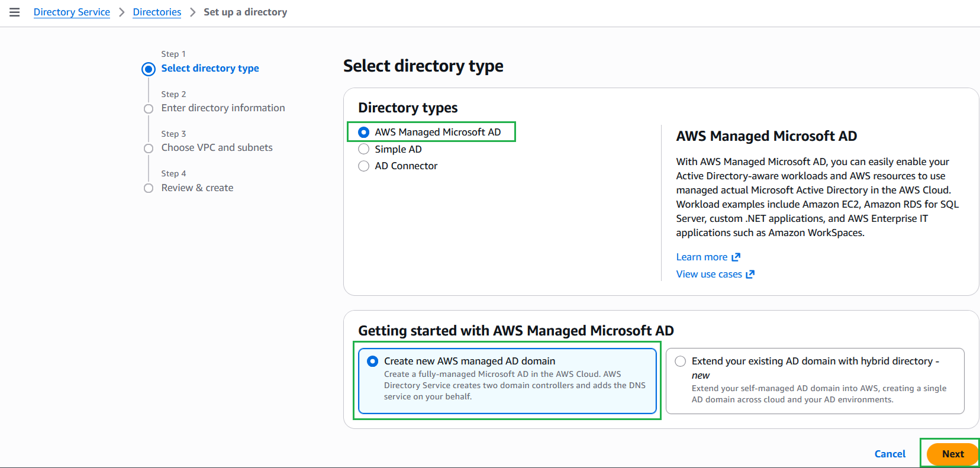Select AWS Managed Microsoft AD radio

click(364, 133)
